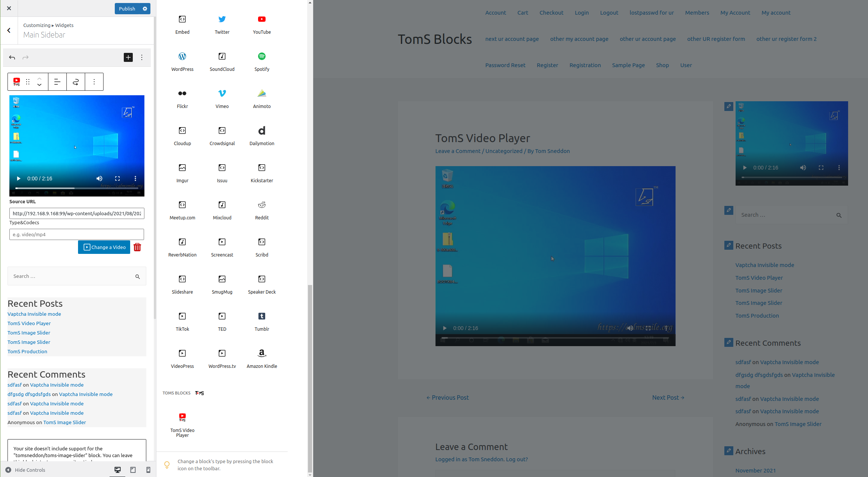Toggle the video loop control icon
868x477 pixels.
(75, 82)
